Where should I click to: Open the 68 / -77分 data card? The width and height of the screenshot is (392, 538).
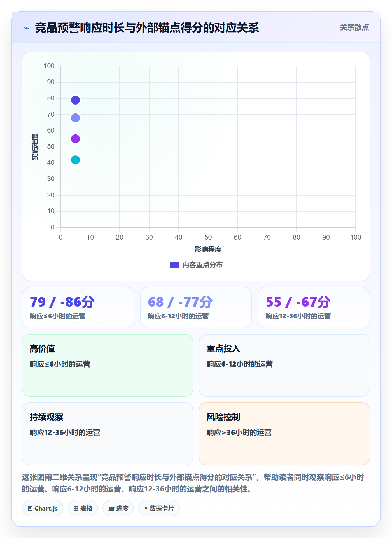(196, 307)
